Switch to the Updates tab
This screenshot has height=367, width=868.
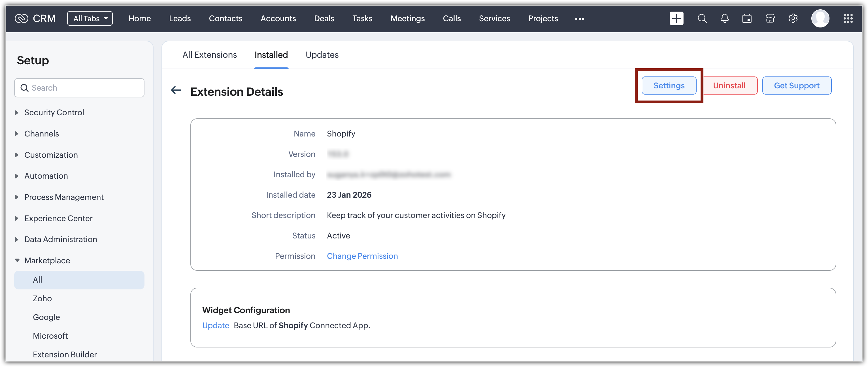pos(322,55)
